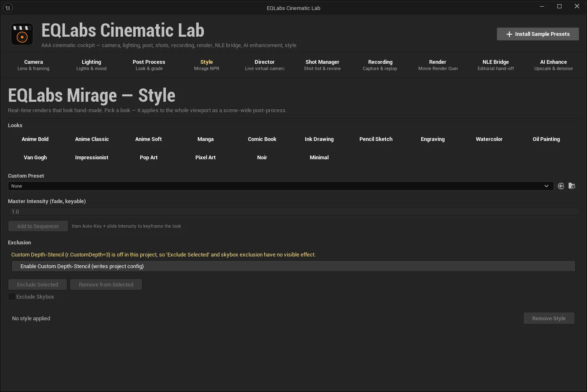587x392 pixels.
Task: Open the NLE Bridge tab
Action: click(496, 65)
